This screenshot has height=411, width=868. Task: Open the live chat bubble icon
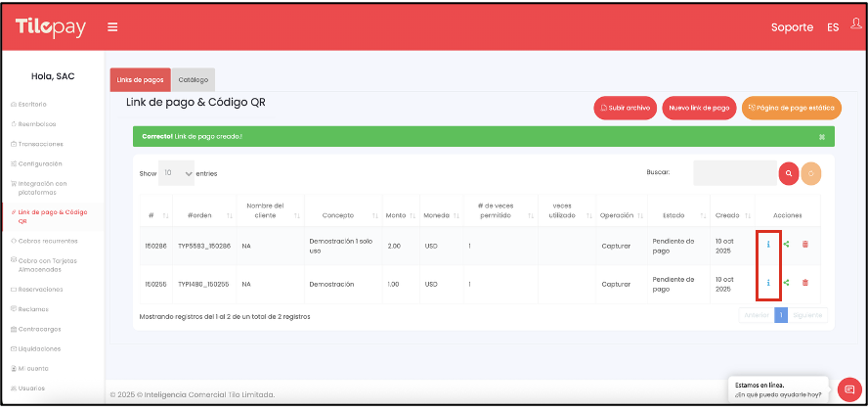[848, 389]
